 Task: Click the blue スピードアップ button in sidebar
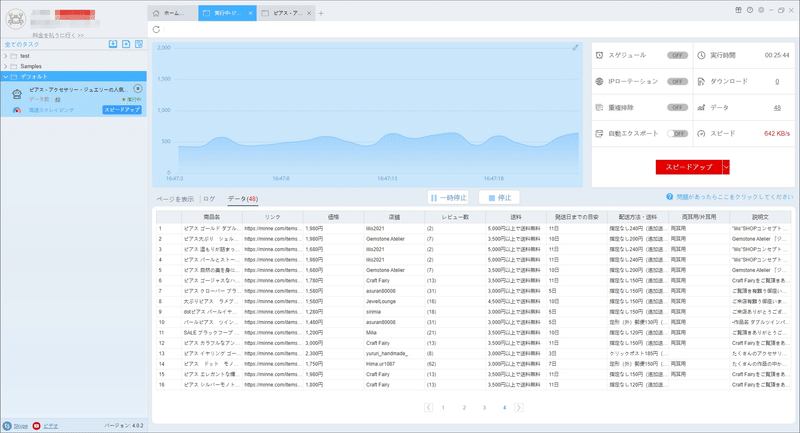[122, 110]
